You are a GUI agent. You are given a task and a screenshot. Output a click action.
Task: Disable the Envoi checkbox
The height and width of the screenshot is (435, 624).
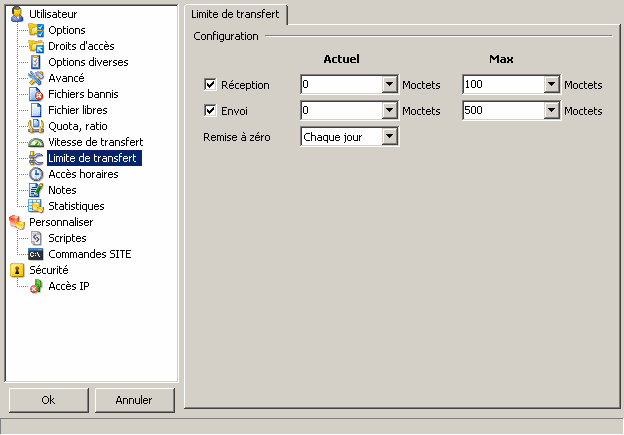[210, 110]
